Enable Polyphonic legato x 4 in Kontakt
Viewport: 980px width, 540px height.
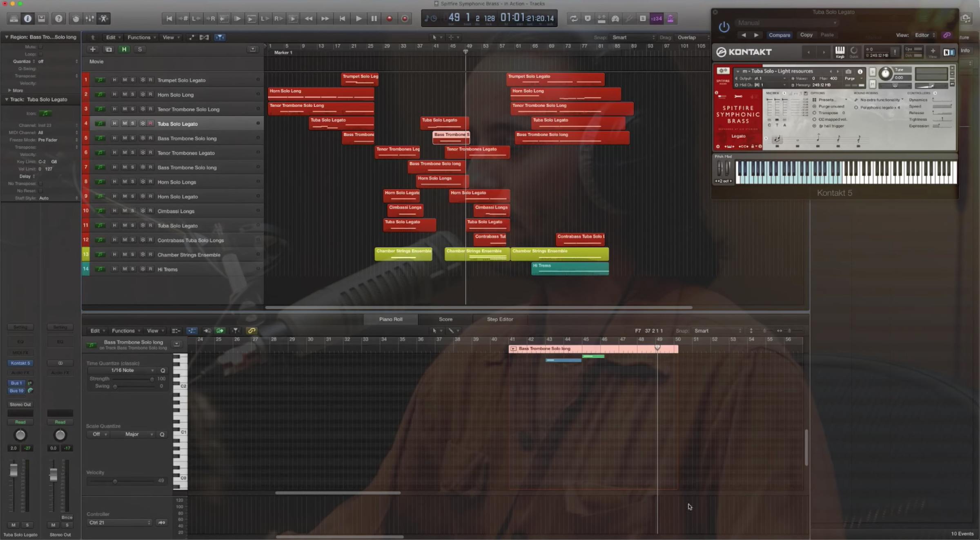856,107
